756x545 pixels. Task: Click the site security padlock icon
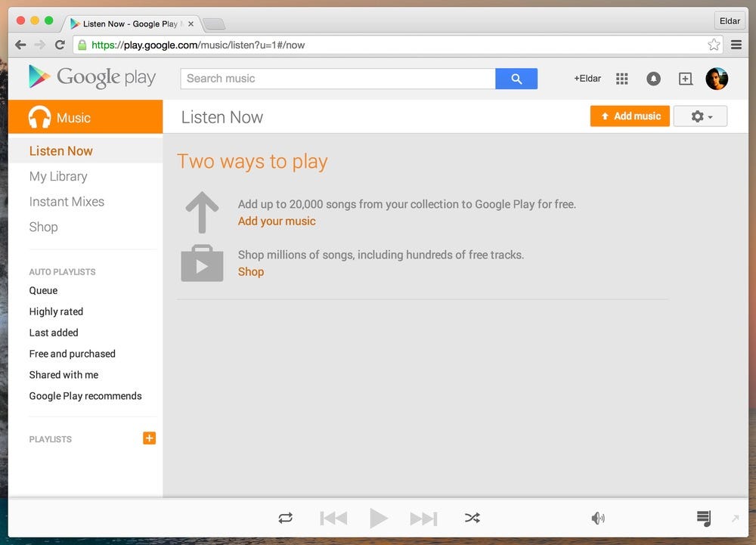coord(82,45)
